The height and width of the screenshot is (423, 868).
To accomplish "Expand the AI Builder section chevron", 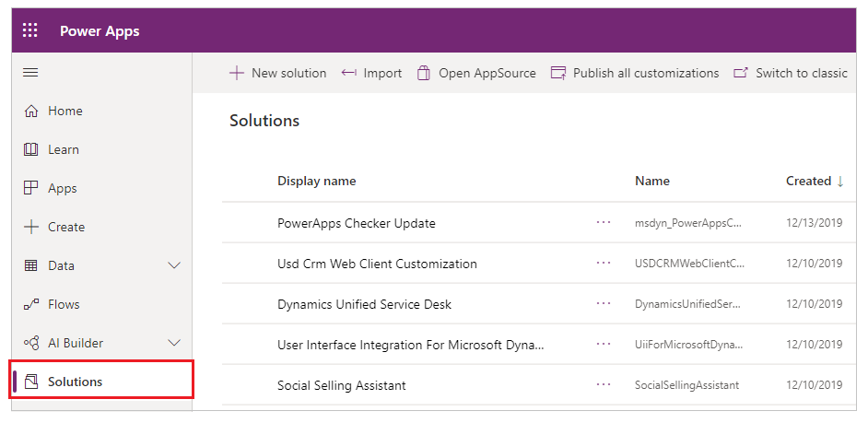I will pos(174,343).
